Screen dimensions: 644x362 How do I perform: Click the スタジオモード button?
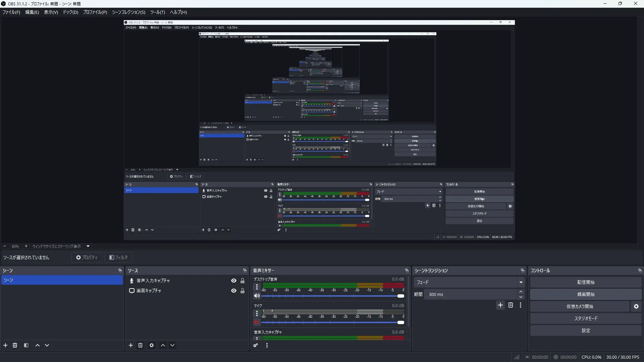coord(586,318)
